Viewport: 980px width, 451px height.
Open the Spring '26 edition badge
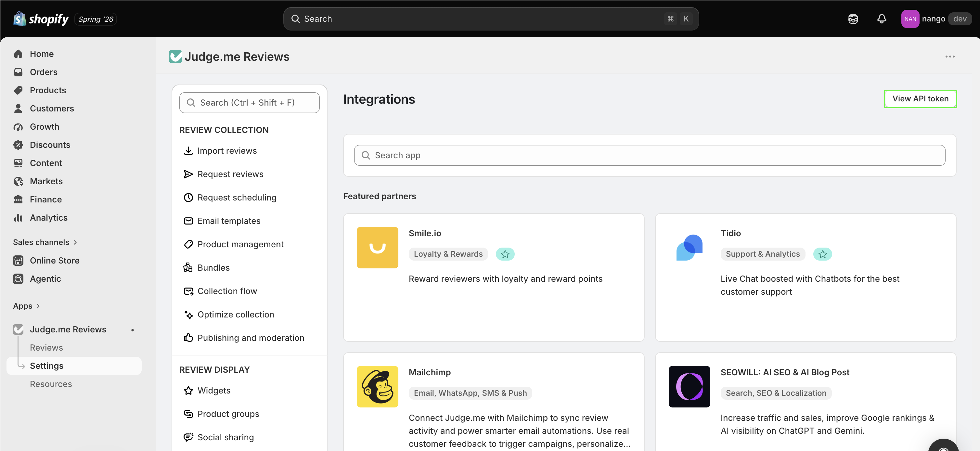point(96,19)
